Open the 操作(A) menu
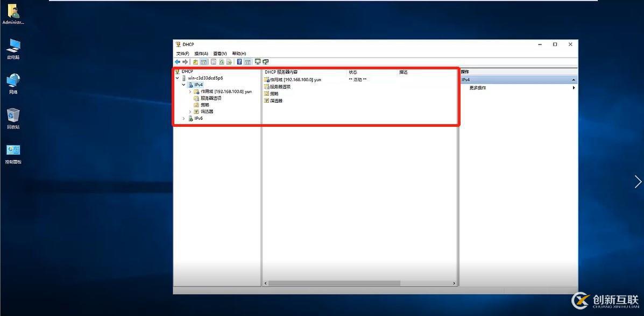This screenshot has width=644, height=316. click(201, 53)
